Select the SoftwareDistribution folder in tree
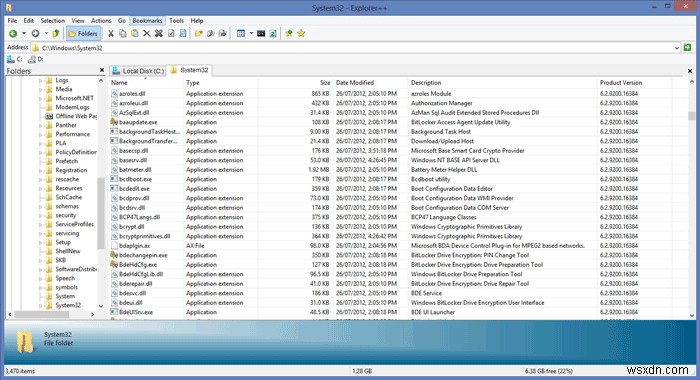Image resolution: width=700 pixels, height=380 pixels. [71, 269]
